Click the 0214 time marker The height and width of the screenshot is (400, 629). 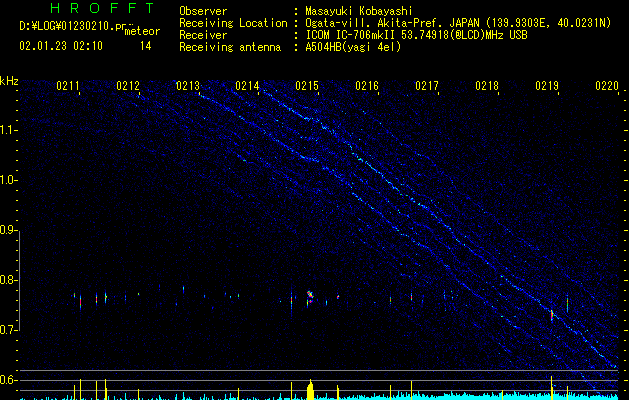(x=247, y=86)
